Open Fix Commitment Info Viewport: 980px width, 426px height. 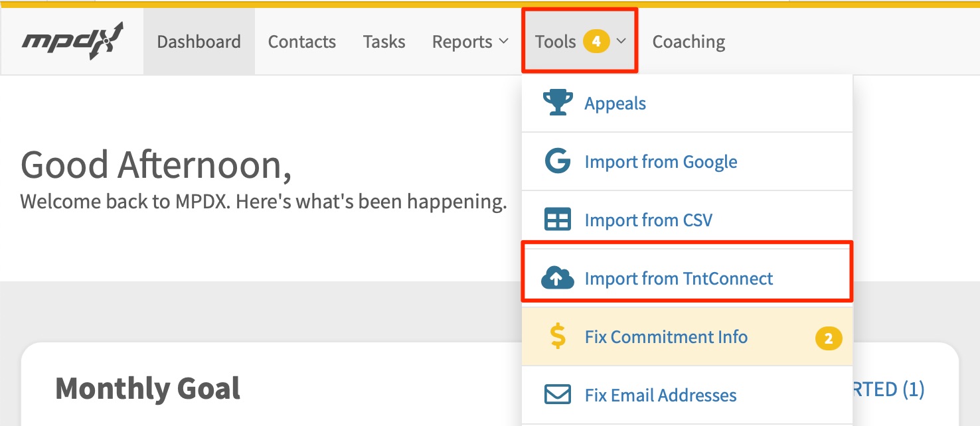(x=687, y=336)
